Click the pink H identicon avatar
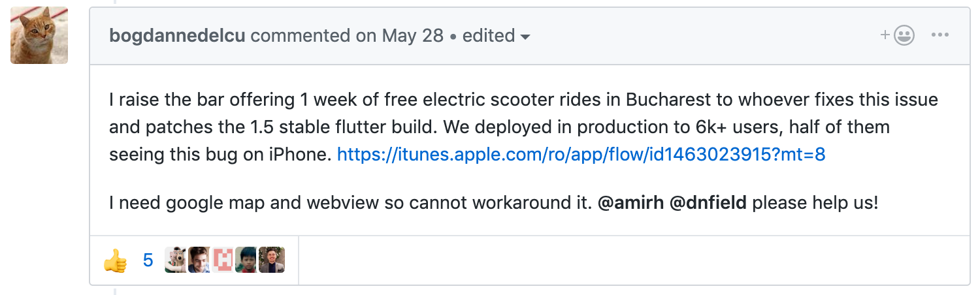This screenshot has width=980, height=295. [x=223, y=260]
